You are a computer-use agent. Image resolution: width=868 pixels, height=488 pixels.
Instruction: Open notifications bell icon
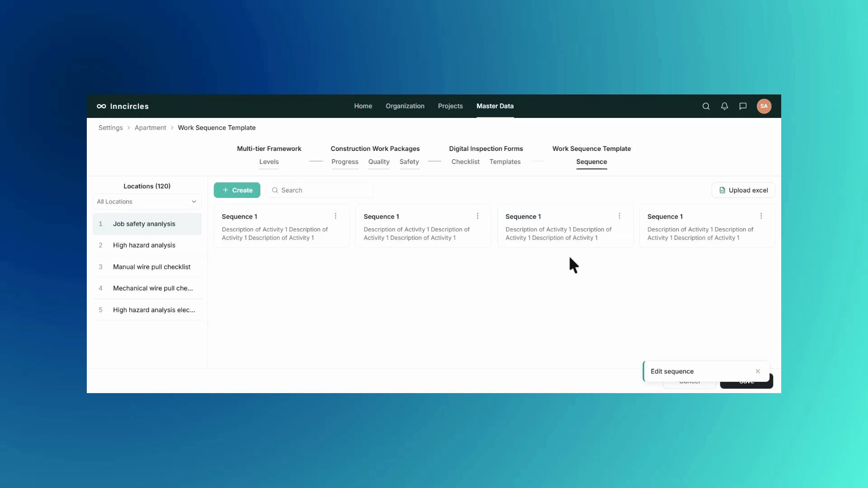click(724, 106)
